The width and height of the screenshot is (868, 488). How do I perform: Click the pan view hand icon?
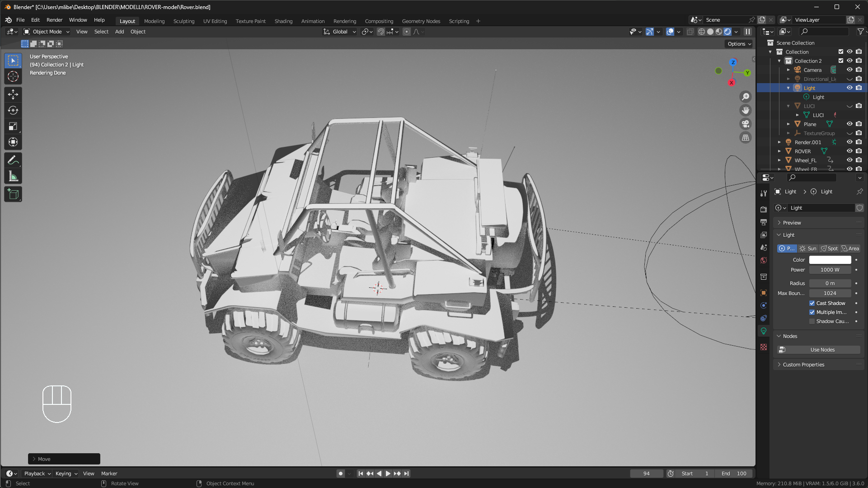(x=746, y=110)
